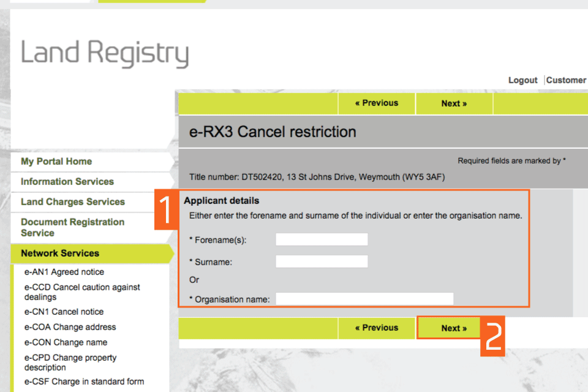This screenshot has height=392, width=588.
Task: Choose e-CCD Cancel caution against dealings
Action: pos(82,292)
